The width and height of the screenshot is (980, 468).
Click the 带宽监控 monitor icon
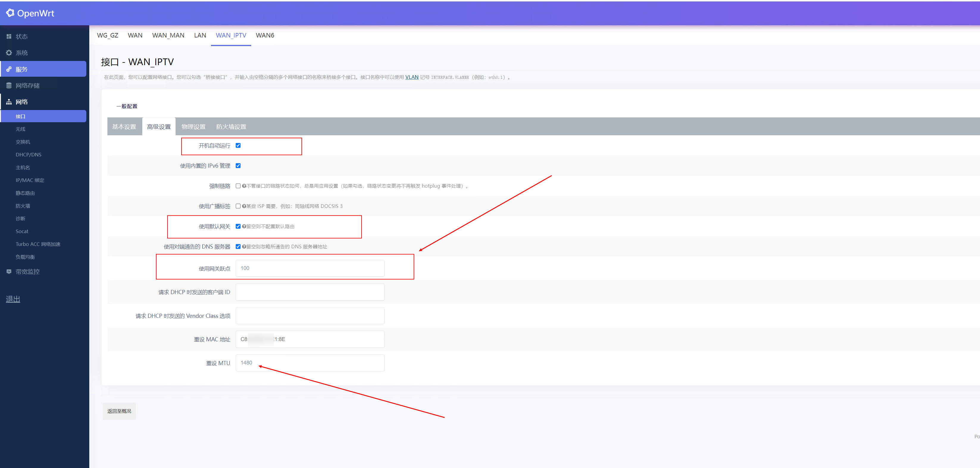(9, 271)
